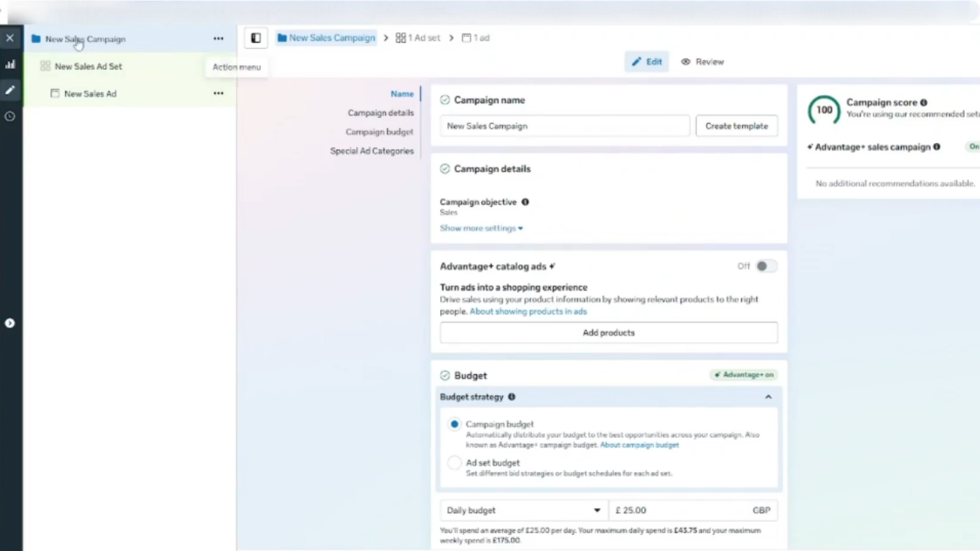Image resolution: width=980 pixels, height=551 pixels.
Task: Open the New Sales Campaign action menu dots
Action: pos(218,38)
